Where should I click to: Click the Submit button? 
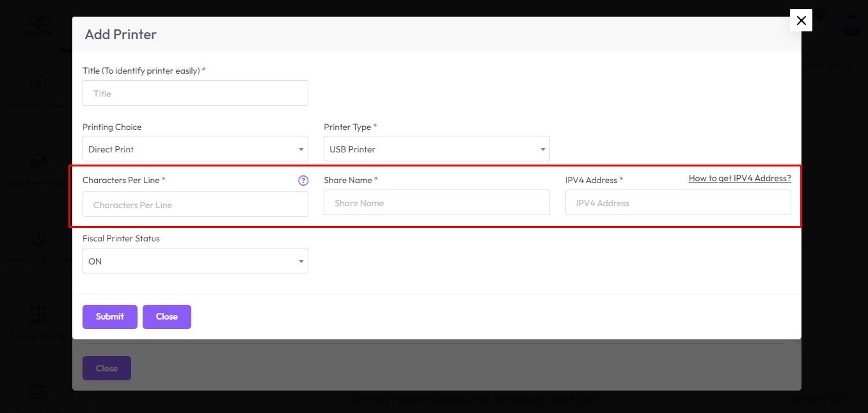pyautogui.click(x=110, y=317)
